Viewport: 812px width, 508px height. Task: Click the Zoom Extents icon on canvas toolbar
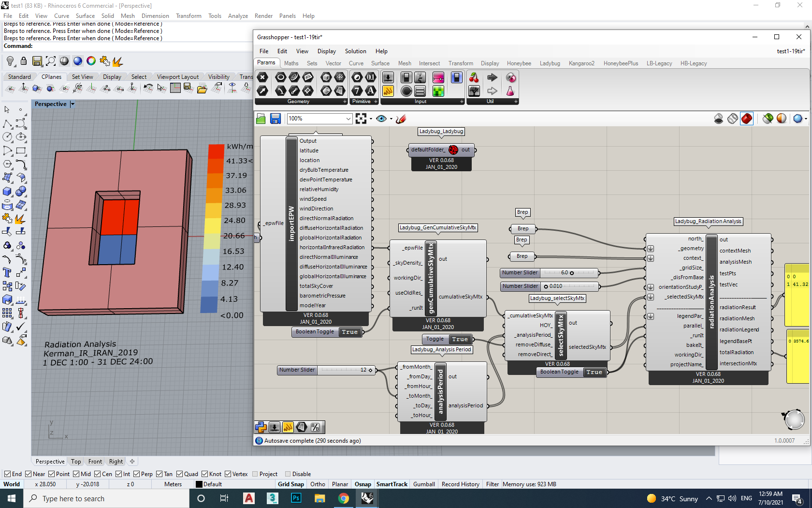(361, 119)
